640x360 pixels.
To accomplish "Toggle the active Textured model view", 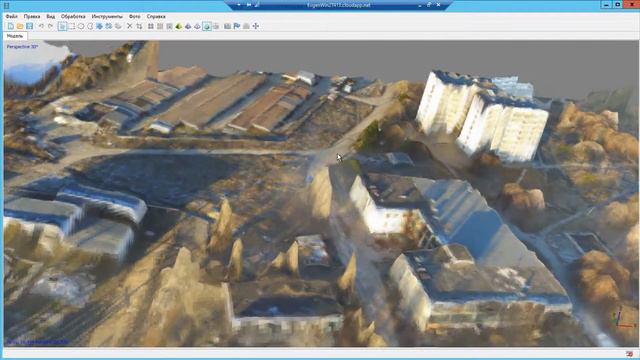I will pos(207,26).
